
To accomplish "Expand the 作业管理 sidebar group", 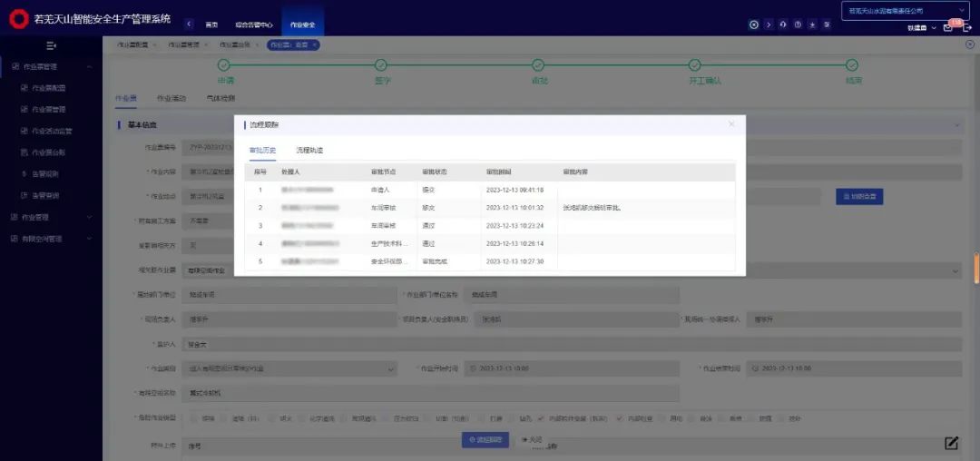I will pyautogui.click(x=89, y=217).
